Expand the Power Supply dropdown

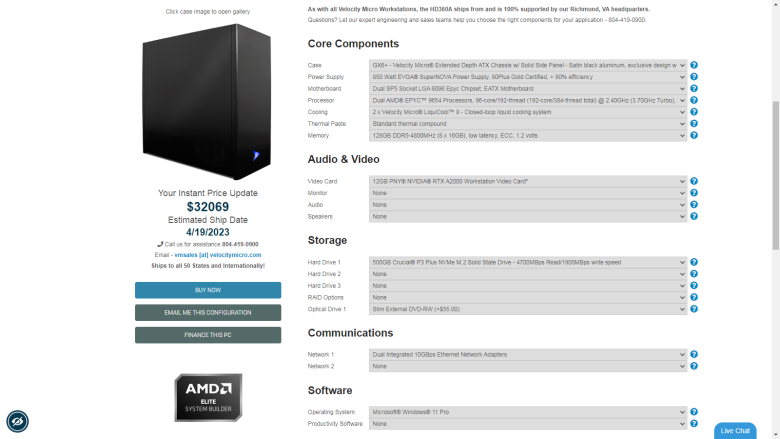[528, 77]
